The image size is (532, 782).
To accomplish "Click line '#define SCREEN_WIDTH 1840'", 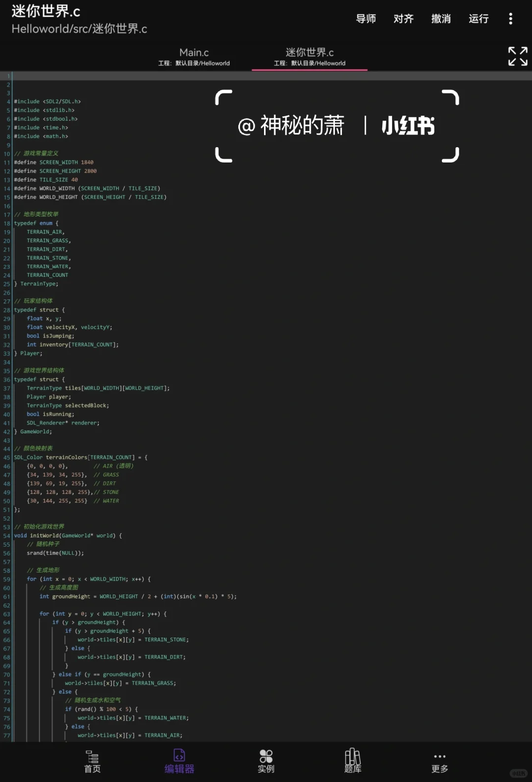I will [54, 162].
